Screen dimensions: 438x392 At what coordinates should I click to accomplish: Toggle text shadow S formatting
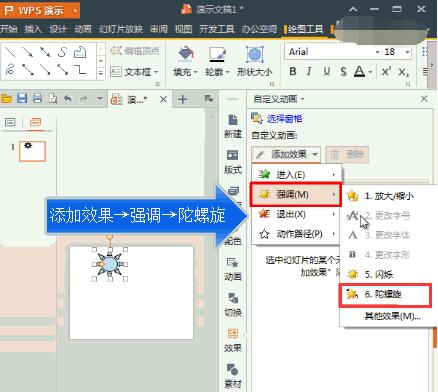(343, 71)
